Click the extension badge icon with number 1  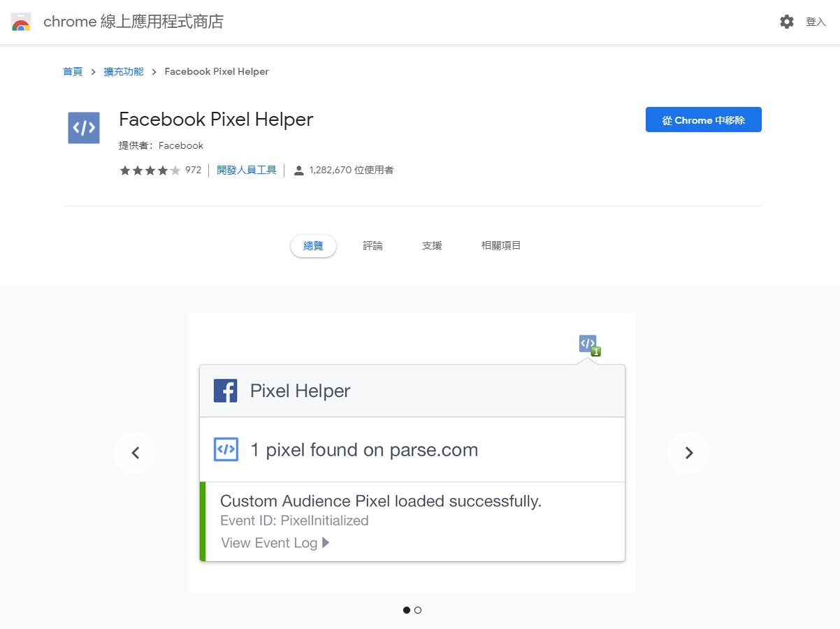point(590,345)
